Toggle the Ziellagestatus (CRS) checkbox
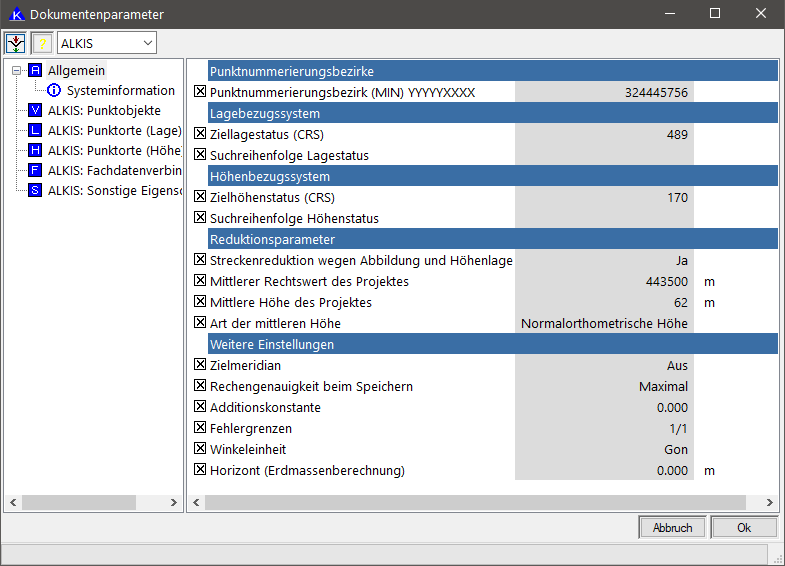 point(199,134)
